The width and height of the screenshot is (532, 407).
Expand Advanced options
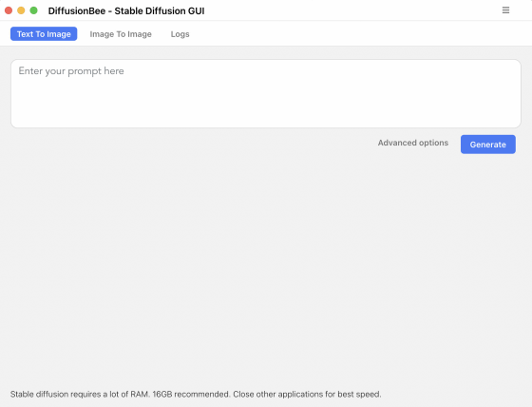(x=413, y=143)
